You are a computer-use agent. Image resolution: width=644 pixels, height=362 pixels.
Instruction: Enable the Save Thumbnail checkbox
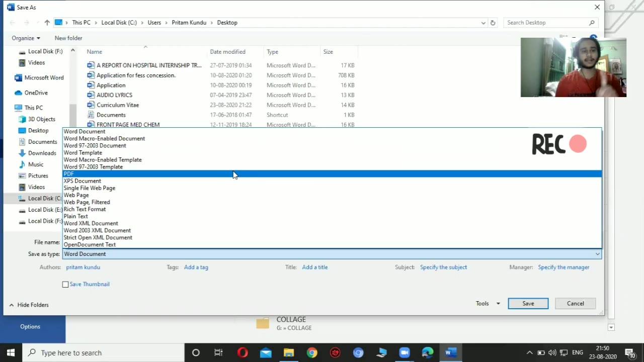(x=65, y=285)
